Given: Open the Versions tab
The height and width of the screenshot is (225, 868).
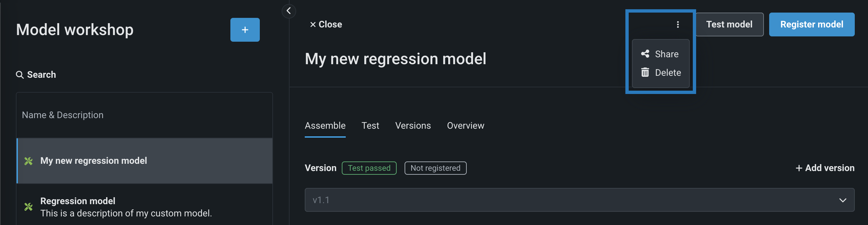Looking at the screenshot, I should 413,125.
